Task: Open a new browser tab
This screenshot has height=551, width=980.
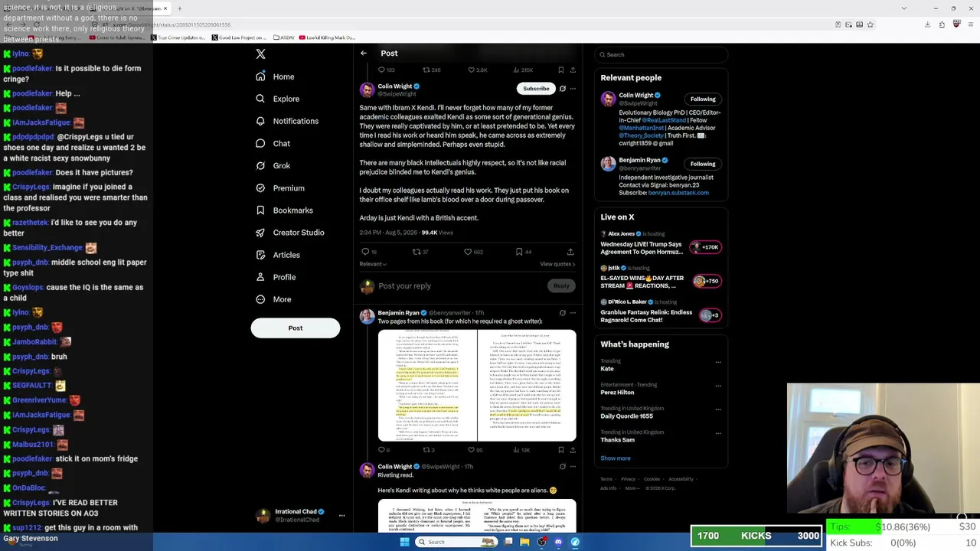Action: pos(179,8)
